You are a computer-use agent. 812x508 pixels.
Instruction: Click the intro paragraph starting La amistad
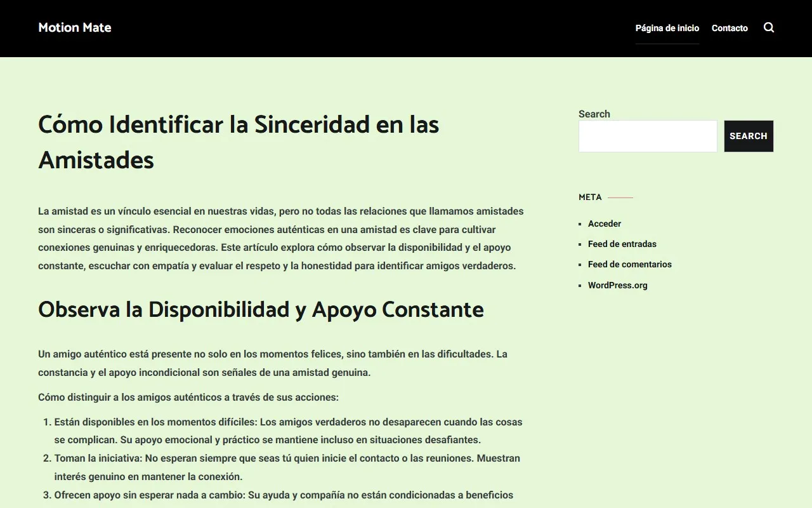(280, 238)
